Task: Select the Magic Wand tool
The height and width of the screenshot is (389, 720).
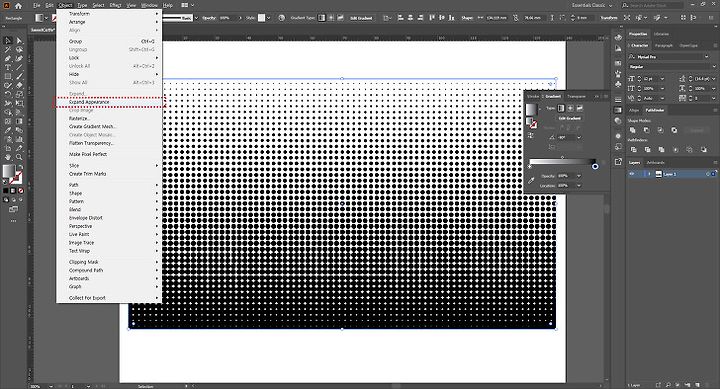Action: pos(8,50)
